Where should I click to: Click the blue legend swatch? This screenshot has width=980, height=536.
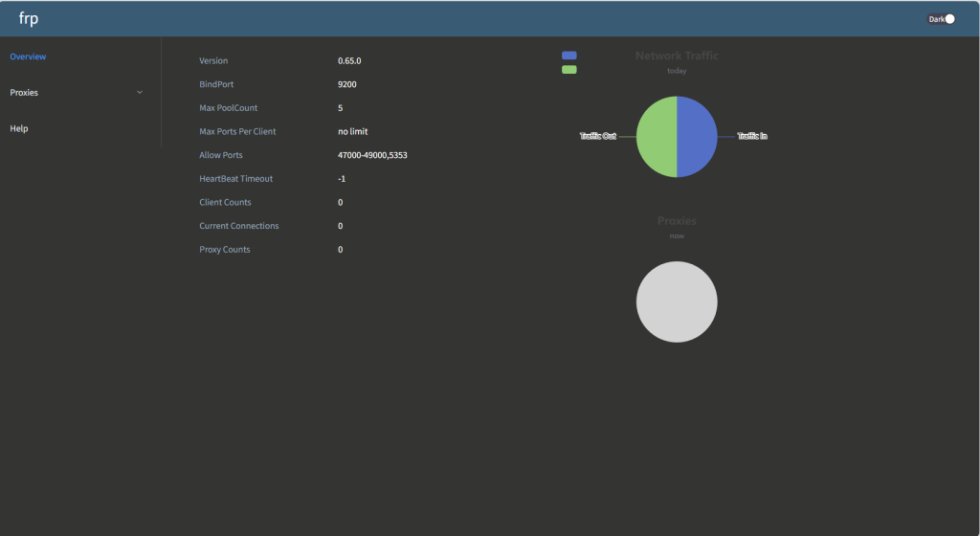[569, 56]
